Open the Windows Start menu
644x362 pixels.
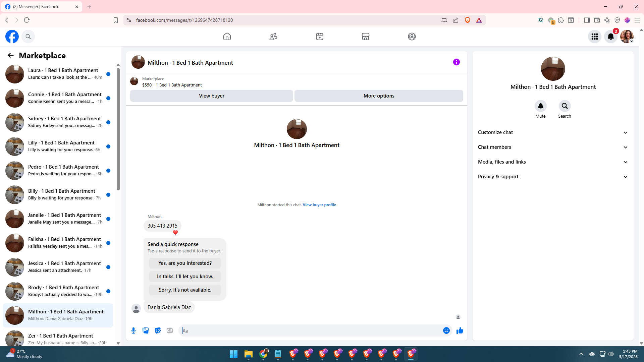(x=233, y=354)
